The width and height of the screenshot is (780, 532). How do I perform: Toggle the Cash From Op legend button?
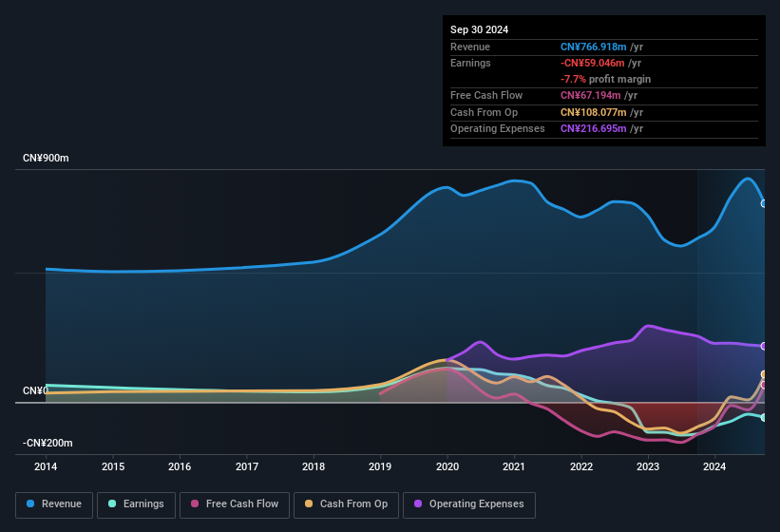click(x=346, y=504)
